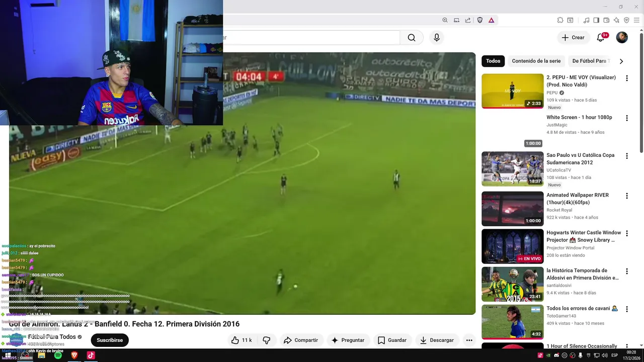
Task: Select the De Fútbol Para chip
Action: coord(589,61)
